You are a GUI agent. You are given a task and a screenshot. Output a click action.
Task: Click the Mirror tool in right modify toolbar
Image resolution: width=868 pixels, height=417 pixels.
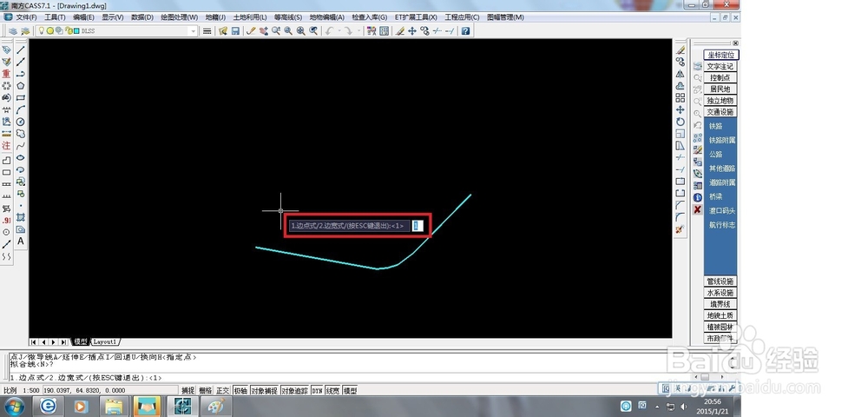click(681, 74)
